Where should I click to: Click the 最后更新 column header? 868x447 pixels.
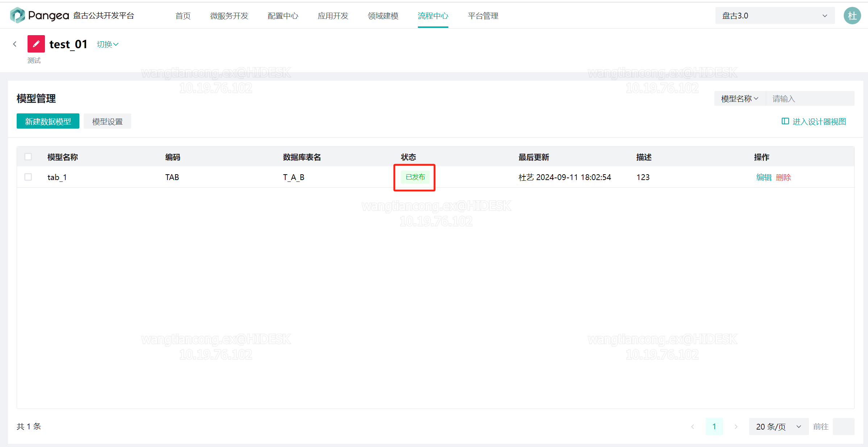pos(533,157)
